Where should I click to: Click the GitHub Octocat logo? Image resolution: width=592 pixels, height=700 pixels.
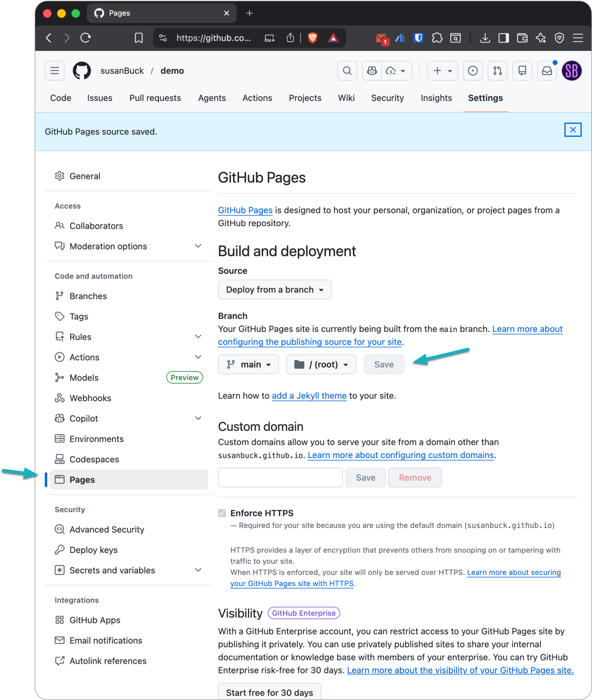point(82,71)
